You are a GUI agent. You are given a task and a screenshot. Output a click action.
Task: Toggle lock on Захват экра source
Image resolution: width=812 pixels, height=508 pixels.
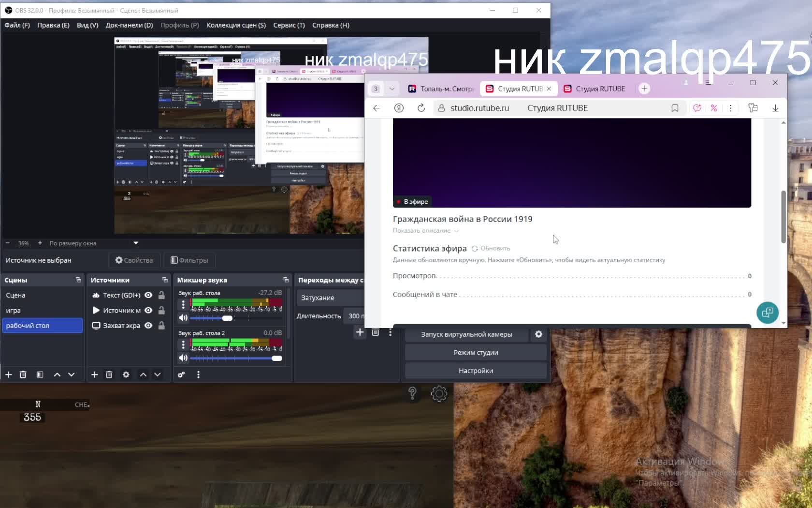(161, 326)
